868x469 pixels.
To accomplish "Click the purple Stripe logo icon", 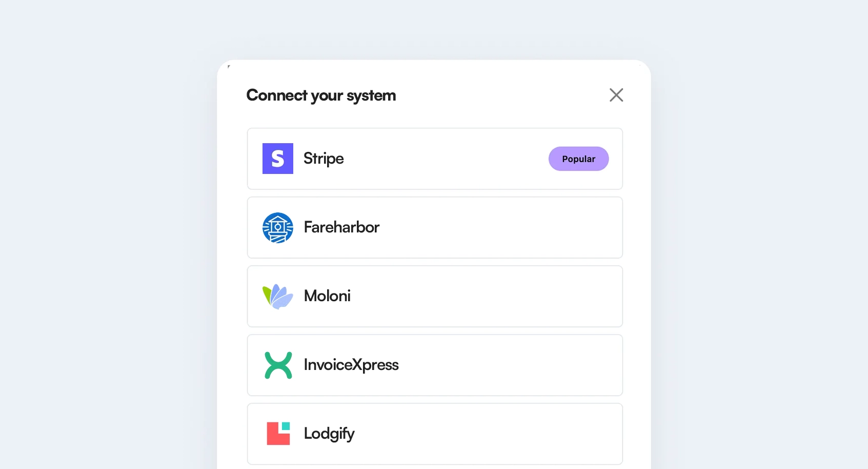I will [x=277, y=159].
